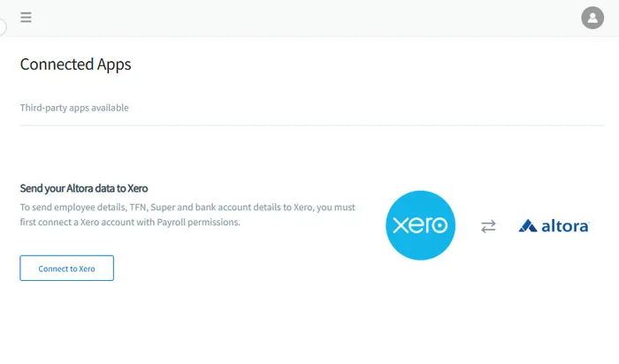
Task: Click the word 'Xero' in the section heading
Action: pos(137,188)
